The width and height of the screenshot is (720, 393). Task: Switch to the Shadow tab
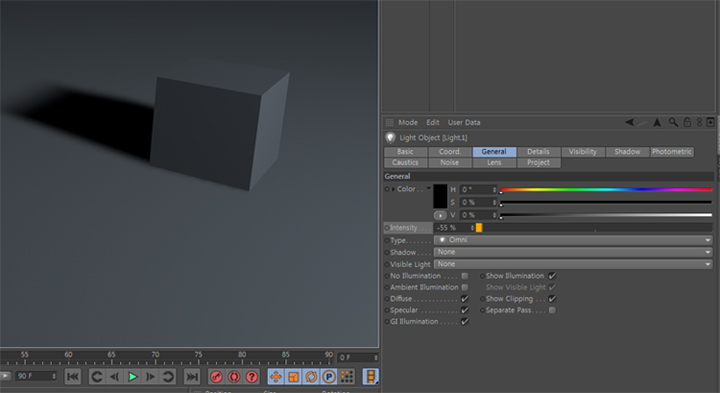click(x=627, y=152)
